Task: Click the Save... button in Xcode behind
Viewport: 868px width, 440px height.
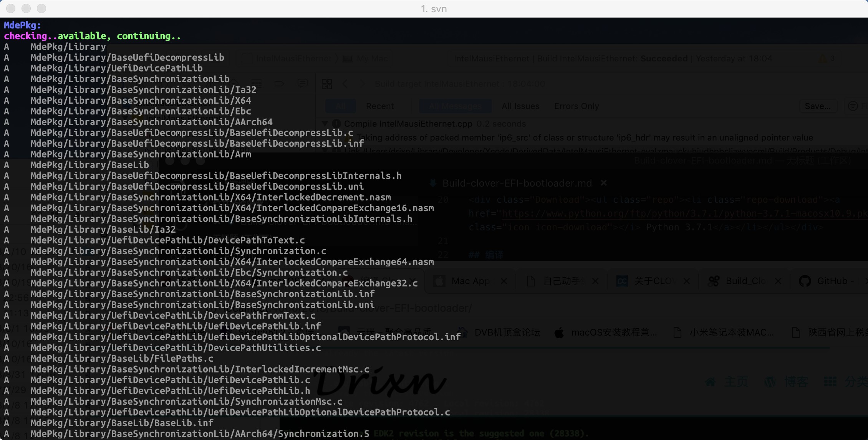Action: point(818,106)
